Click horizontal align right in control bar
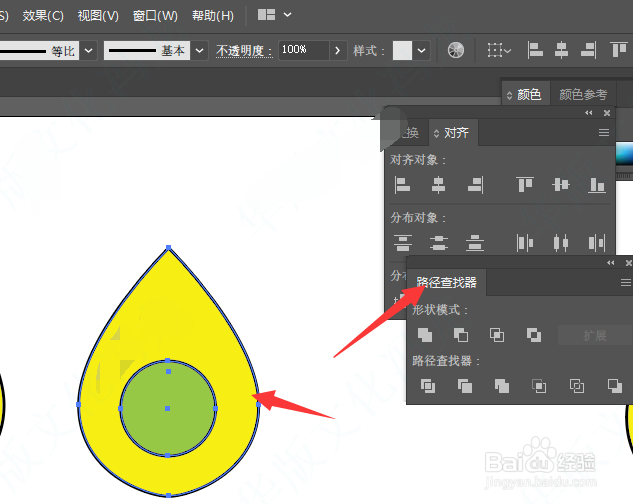 tap(588, 50)
